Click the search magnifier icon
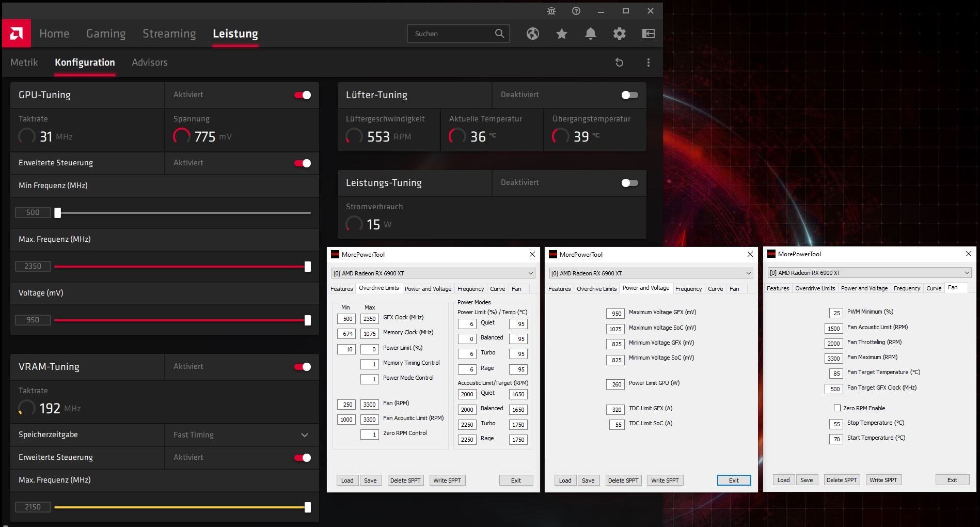 pos(499,34)
